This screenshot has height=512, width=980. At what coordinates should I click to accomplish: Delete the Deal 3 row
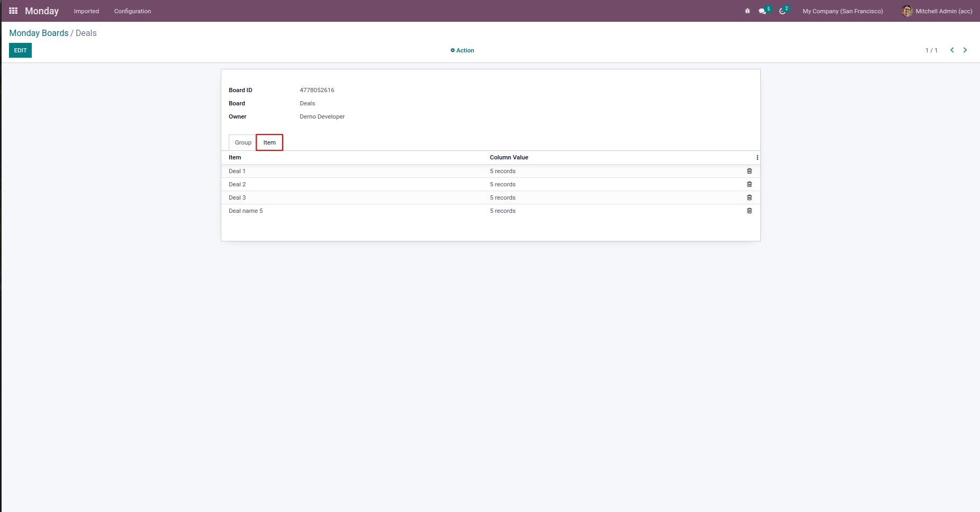coord(749,197)
